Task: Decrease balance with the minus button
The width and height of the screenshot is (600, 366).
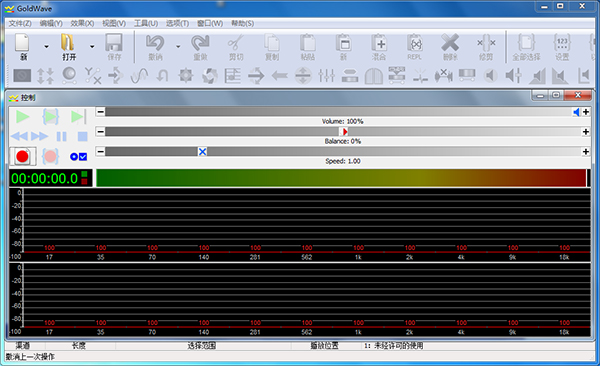Action: (x=100, y=132)
